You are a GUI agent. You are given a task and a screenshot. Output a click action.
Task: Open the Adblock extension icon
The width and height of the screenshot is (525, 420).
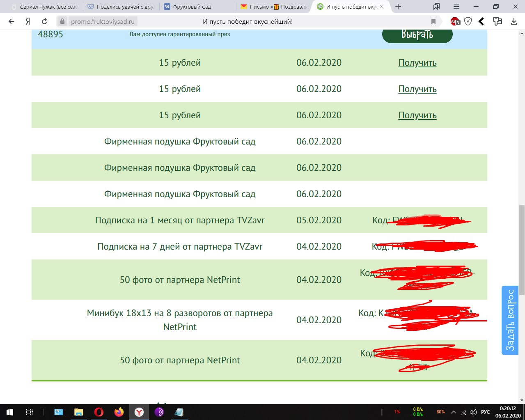click(455, 21)
